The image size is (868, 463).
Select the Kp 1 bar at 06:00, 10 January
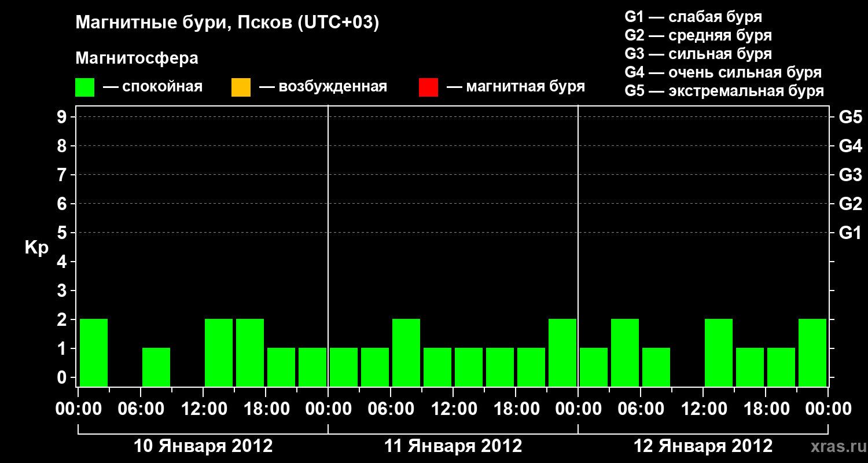coord(156,367)
